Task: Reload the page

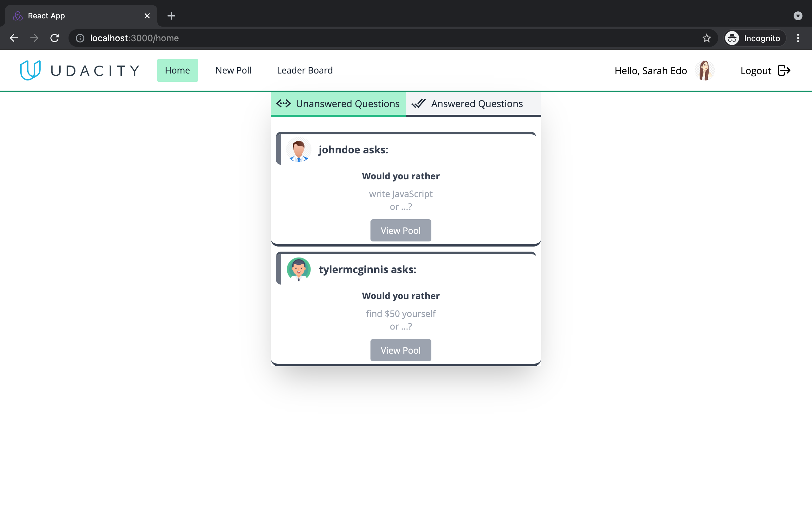Action: [55, 38]
